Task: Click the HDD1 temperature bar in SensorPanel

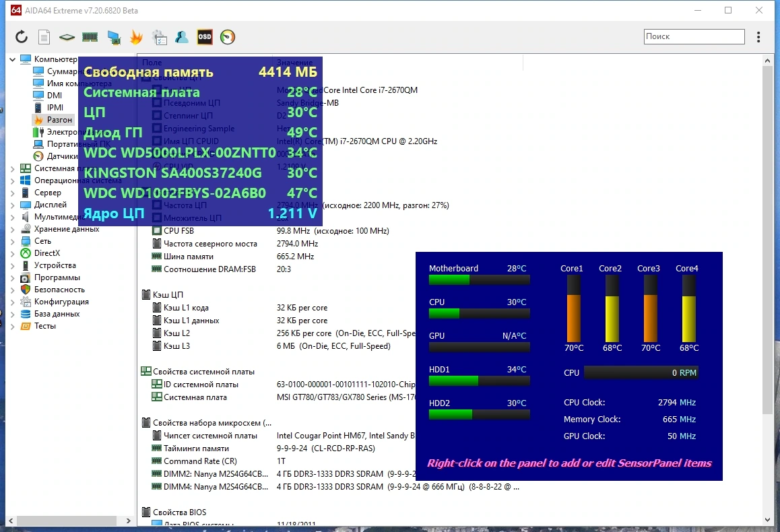Action: click(479, 381)
